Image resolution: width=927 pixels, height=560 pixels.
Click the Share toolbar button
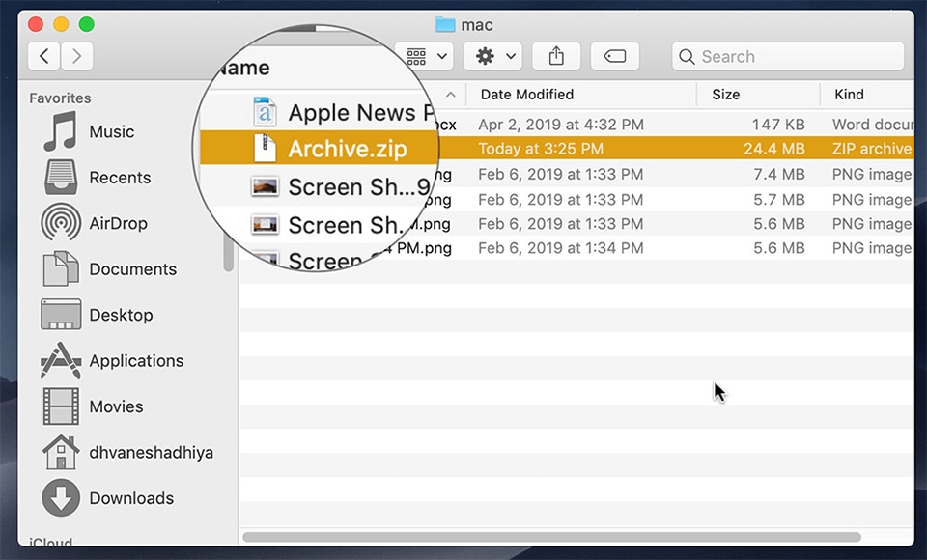point(556,56)
